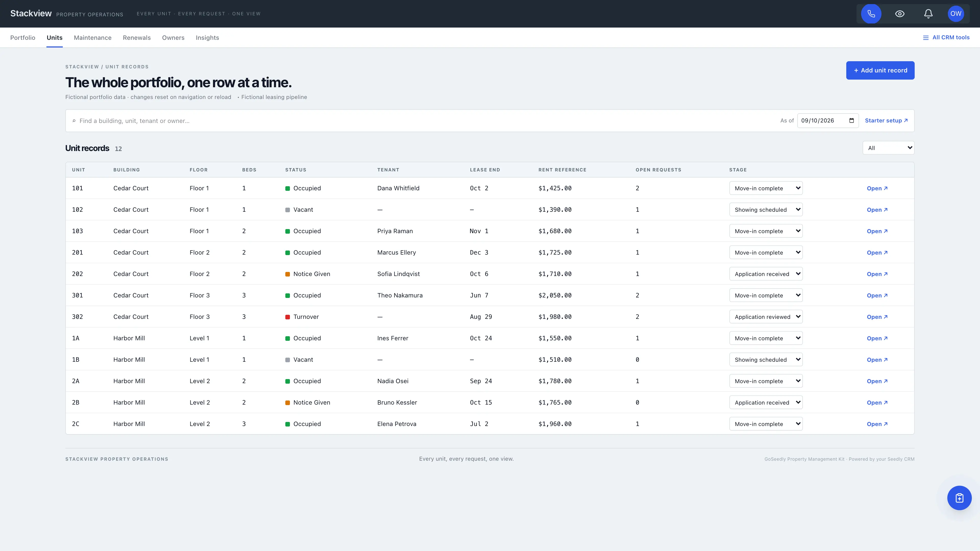Open the record for unit 101
The width and height of the screenshot is (980, 551).
tap(877, 188)
